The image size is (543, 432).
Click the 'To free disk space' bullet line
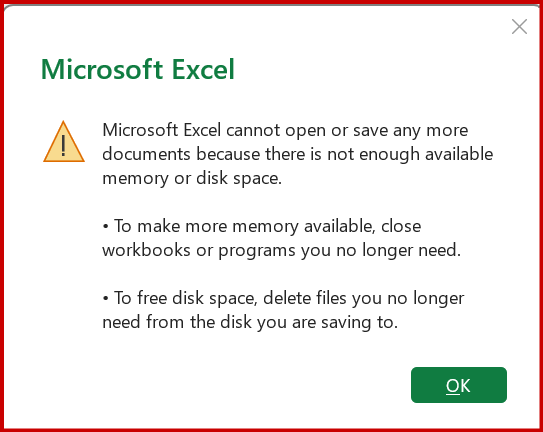tap(283, 298)
